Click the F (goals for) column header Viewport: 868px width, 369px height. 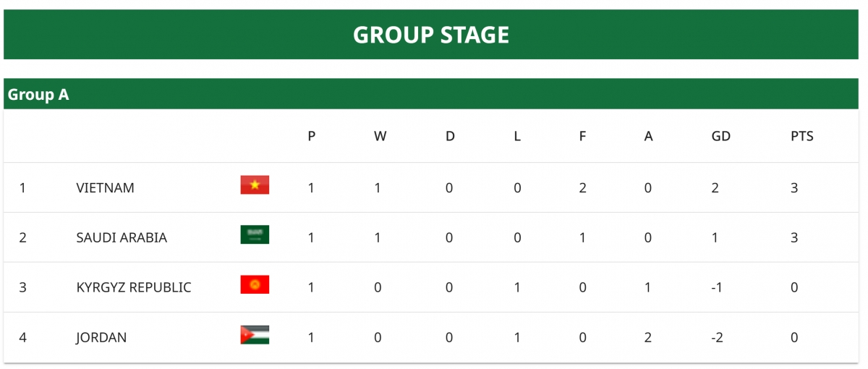point(582,136)
